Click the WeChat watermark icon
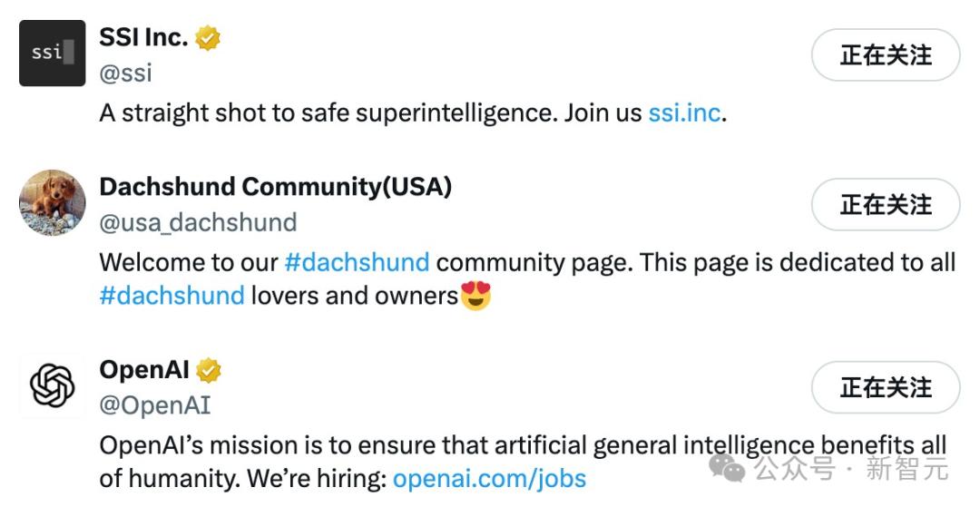This screenshot has height=507, width=980. pyautogui.click(x=726, y=468)
